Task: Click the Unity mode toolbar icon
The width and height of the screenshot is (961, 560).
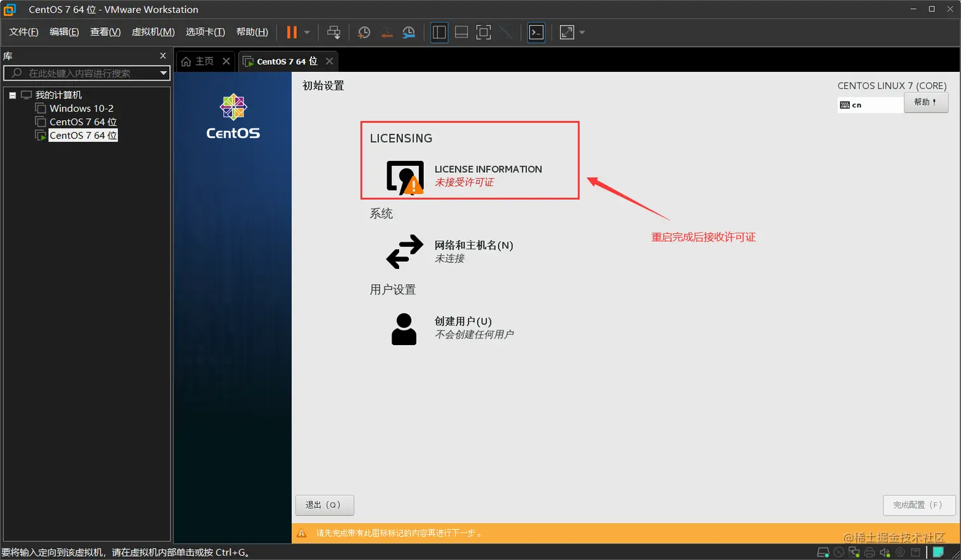Action: pyautogui.click(x=506, y=32)
